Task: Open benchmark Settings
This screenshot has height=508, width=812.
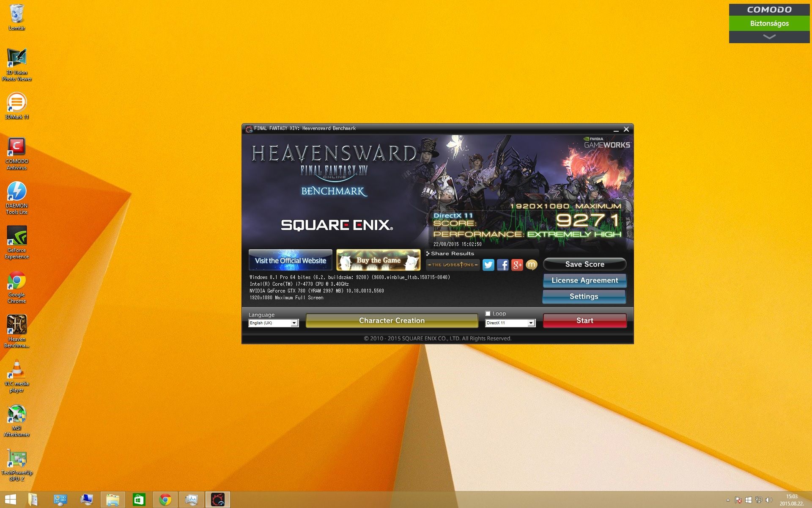Action: coord(584,296)
